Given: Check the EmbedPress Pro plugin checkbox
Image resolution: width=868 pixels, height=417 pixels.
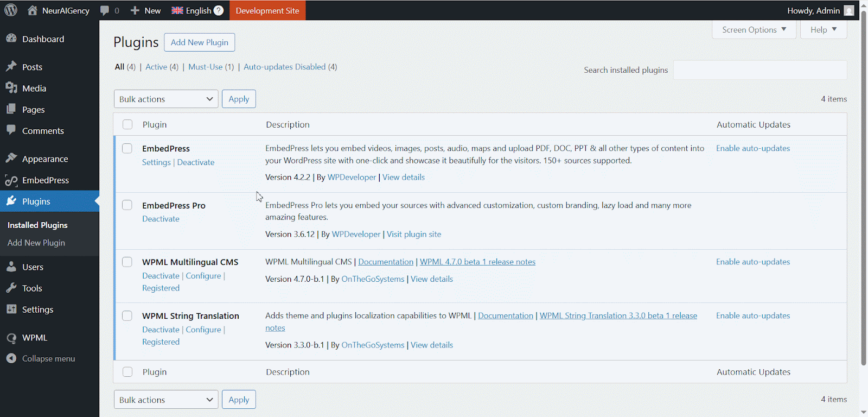Looking at the screenshot, I should click(127, 205).
